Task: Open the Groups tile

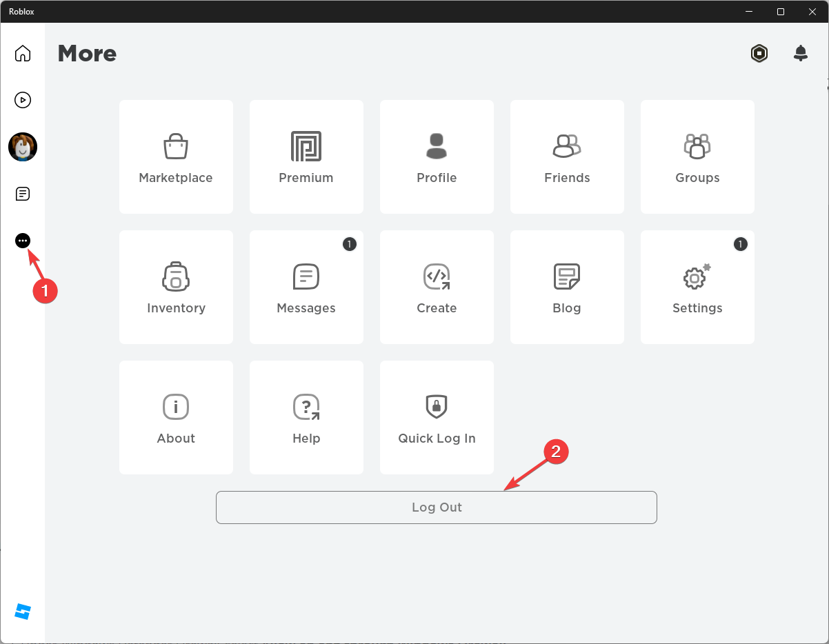Action: pyautogui.click(x=697, y=157)
